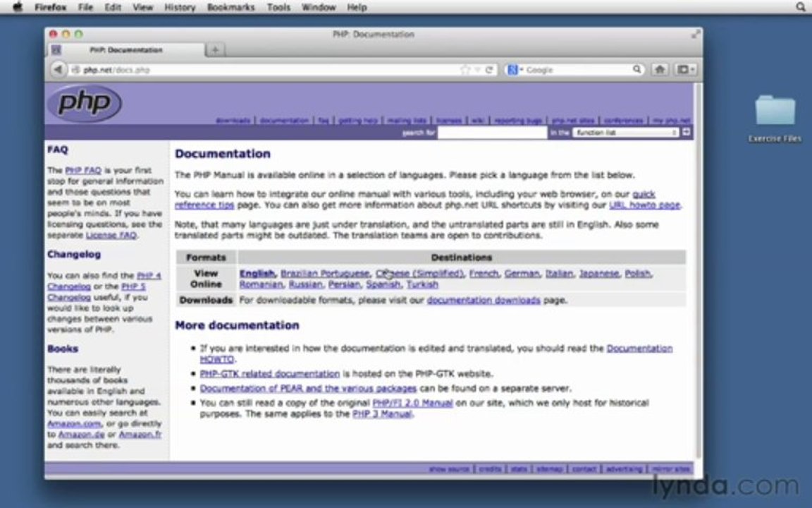Image resolution: width=812 pixels, height=508 pixels.
Task: Click the 'contact' footer link
Action: click(x=584, y=468)
